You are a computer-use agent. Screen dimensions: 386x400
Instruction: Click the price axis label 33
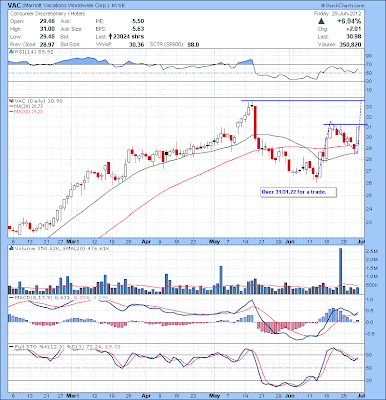[369, 107]
